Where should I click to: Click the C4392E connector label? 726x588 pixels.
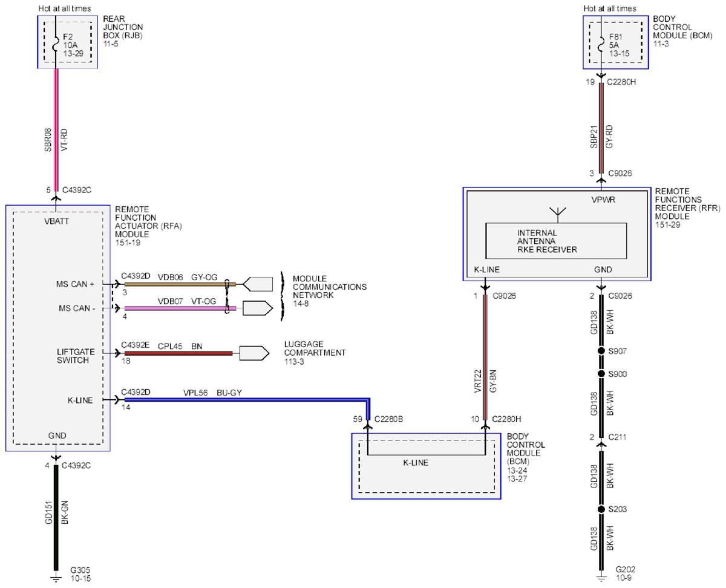[x=136, y=345]
